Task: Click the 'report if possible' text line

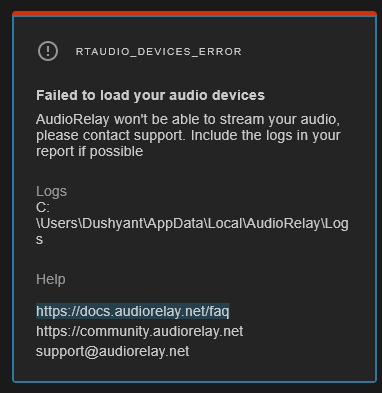Action: (90, 151)
